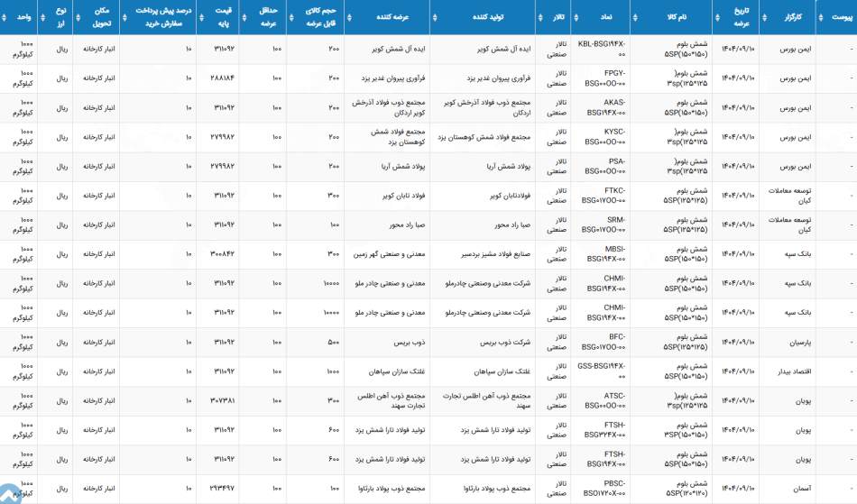
Task: Select symbol FTSH-BSG14FX-00
Action: 606,459
